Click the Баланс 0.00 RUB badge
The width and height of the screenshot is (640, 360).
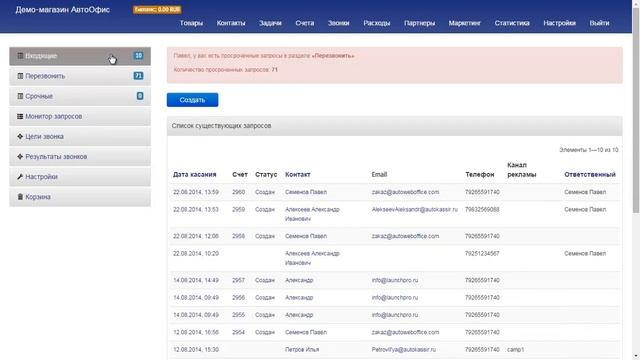[x=157, y=9]
